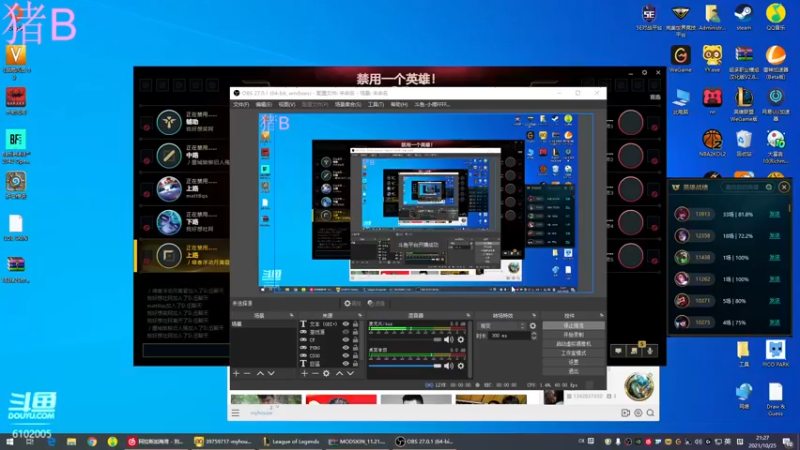Click the 启动虚拟摄像机 virtual camera button
The height and width of the screenshot is (450, 800).
573,344
